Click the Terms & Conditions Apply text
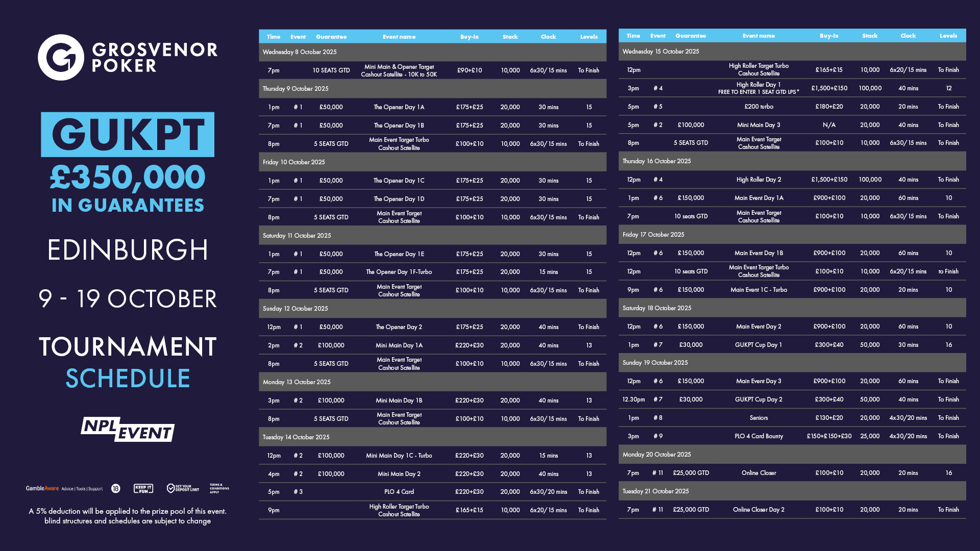The width and height of the screenshot is (980, 551). point(219,489)
